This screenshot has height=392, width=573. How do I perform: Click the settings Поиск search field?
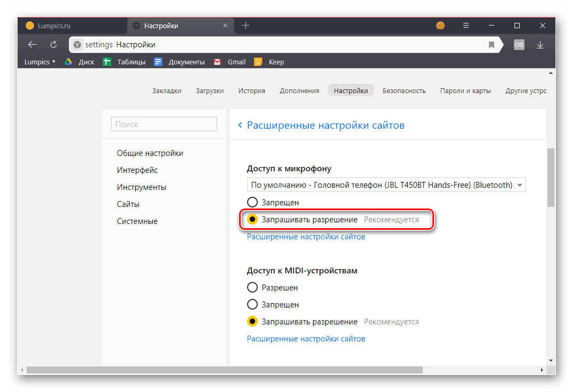163,124
